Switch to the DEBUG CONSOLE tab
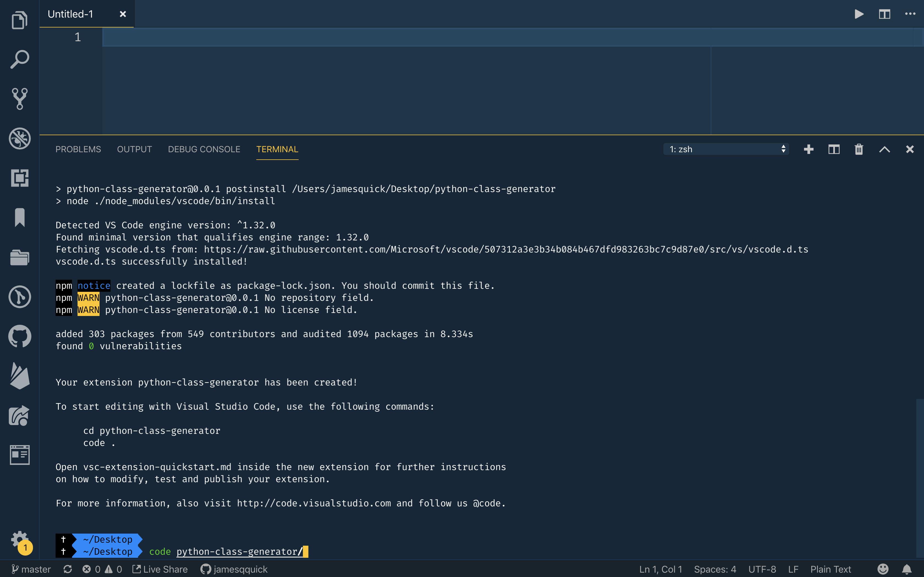The image size is (924, 577). 204,149
